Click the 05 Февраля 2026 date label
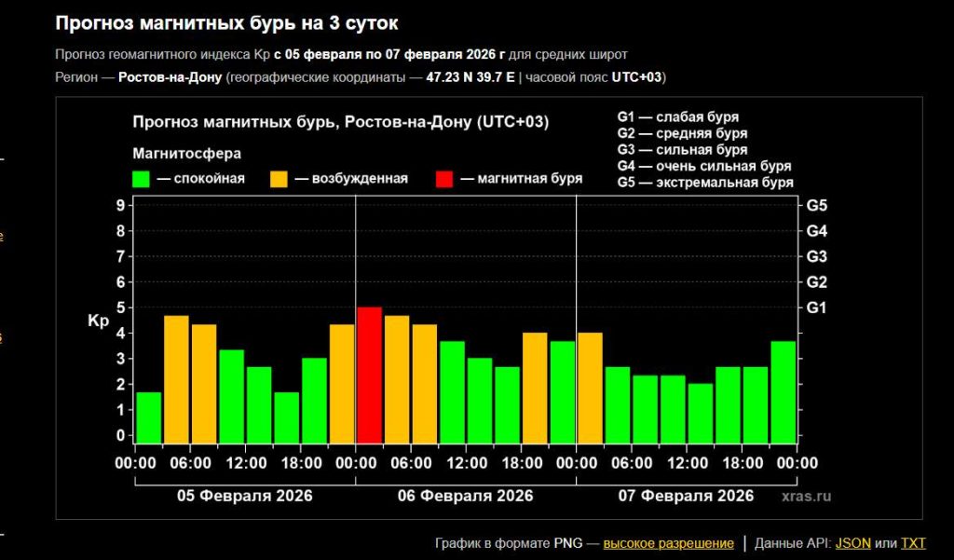 click(x=245, y=496)
